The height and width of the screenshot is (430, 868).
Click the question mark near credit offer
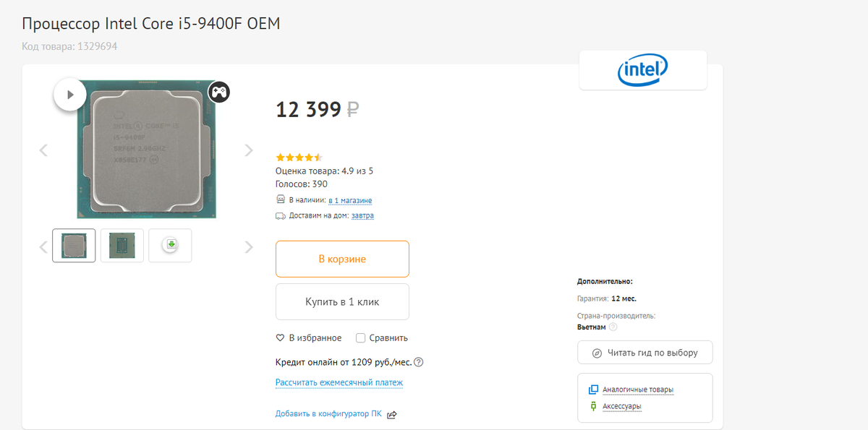418,362
